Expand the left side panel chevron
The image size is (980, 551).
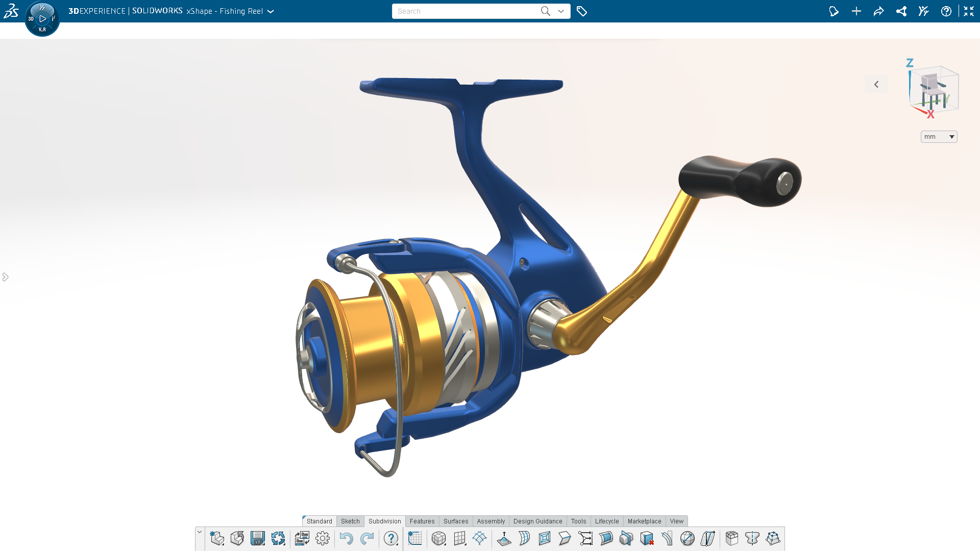(5, 277)
